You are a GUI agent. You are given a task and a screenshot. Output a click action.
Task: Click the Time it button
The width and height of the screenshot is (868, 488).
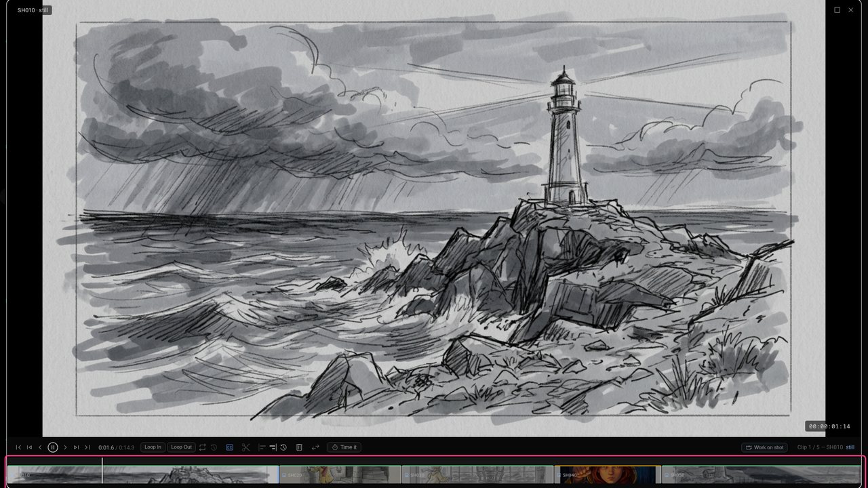pos(344,447)
